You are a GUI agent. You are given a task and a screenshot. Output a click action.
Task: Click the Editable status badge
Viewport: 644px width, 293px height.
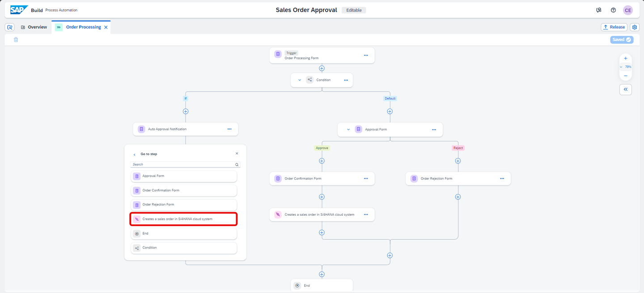click(x=354, y=10)
